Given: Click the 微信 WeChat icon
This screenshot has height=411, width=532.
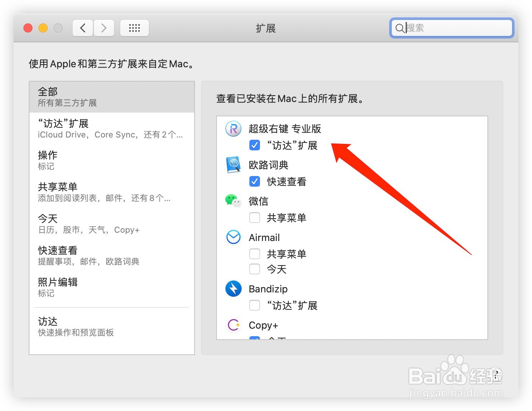Looking at the screenshot, I should click(x=234, y=201).
